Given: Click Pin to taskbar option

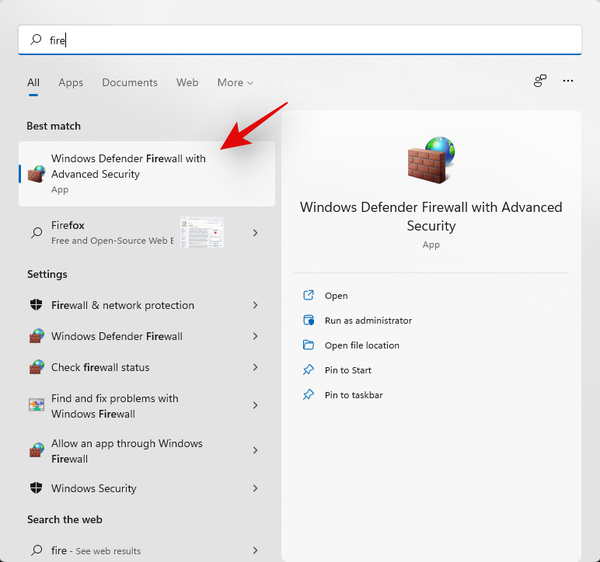Looking at the screenshot, I should (353, 395).
